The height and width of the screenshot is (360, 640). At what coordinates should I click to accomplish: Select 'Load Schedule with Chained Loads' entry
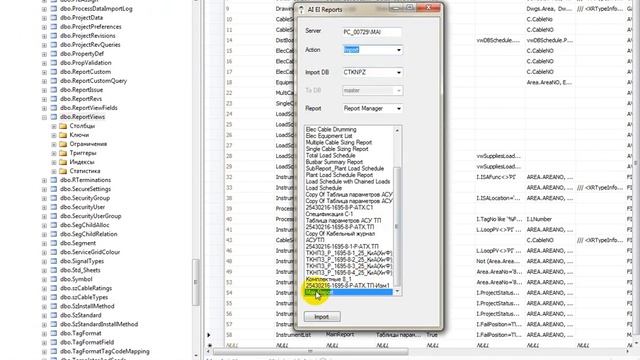[x=348, y=182]
